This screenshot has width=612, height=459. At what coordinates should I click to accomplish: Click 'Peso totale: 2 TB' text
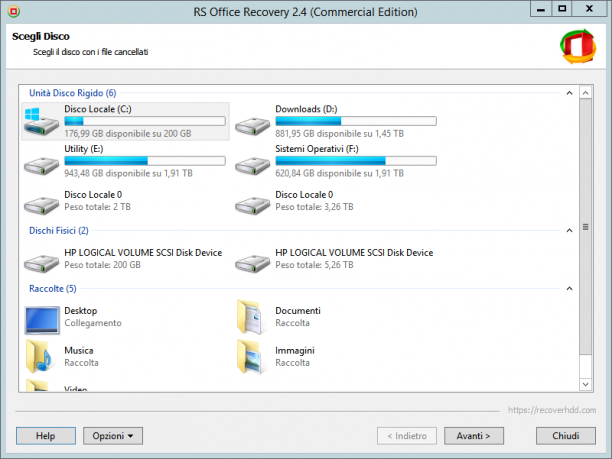98,207
